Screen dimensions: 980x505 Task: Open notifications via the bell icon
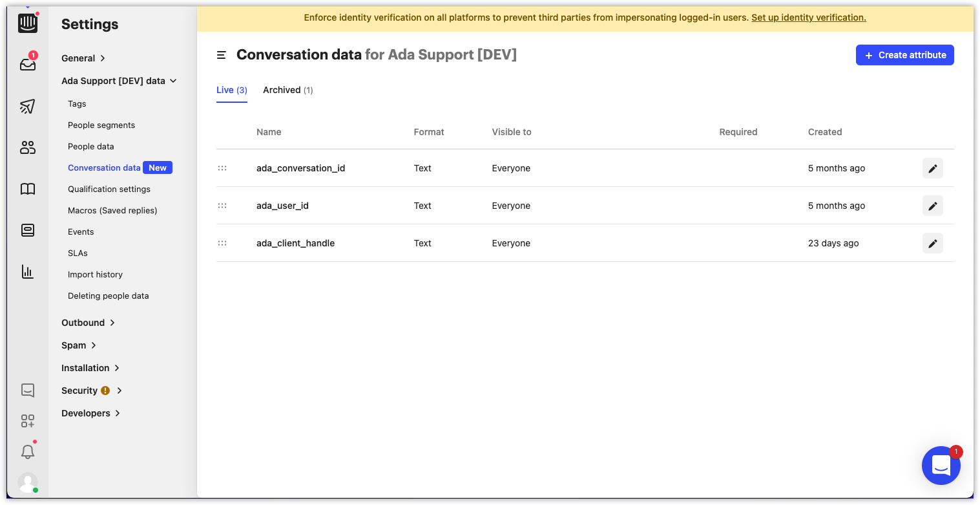click(x=28, y=451)
